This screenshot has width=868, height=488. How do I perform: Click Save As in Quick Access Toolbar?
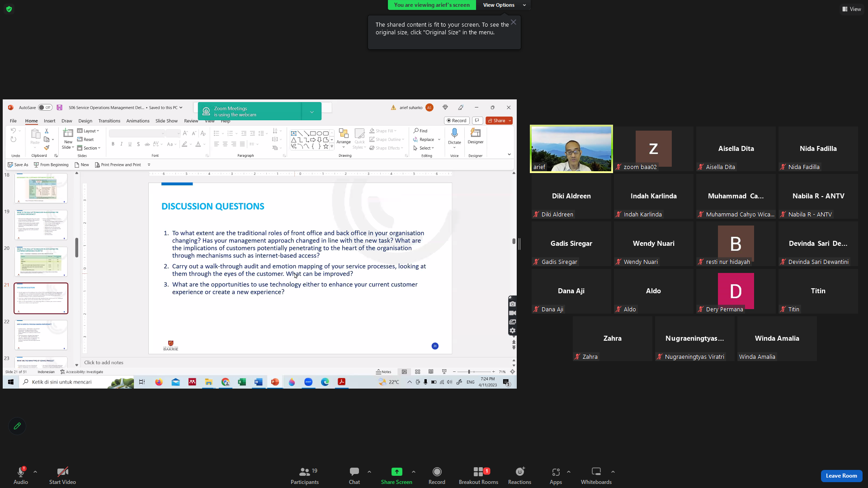pyautogui.click(x=18, y=165)
